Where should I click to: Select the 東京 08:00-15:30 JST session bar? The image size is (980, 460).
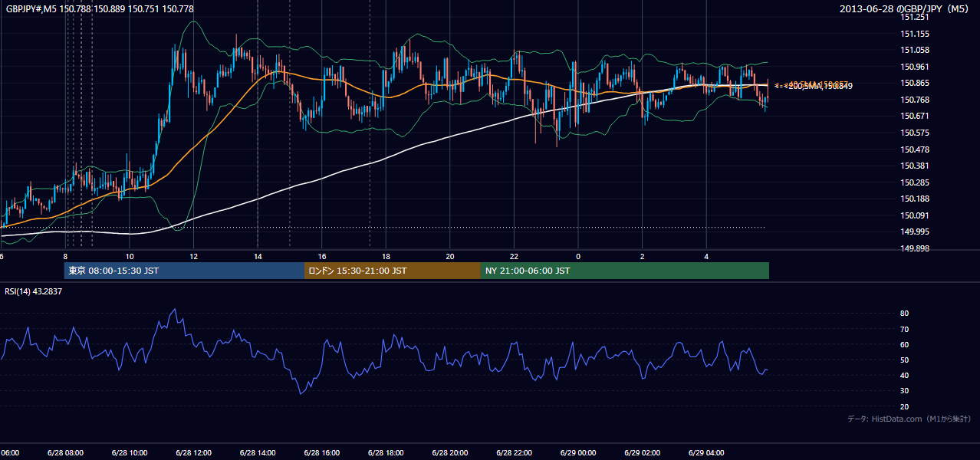[184, 271]
